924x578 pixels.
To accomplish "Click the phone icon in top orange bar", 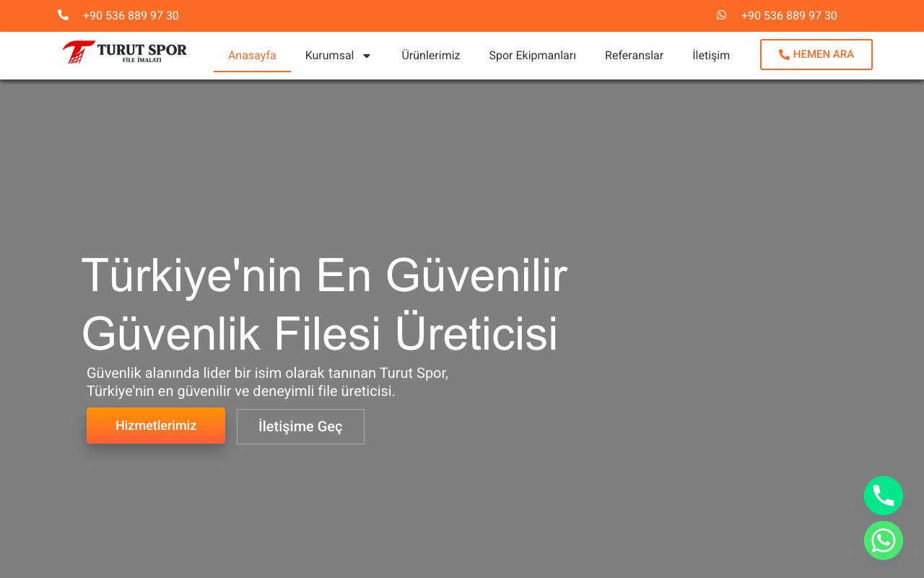I will 63,15.
